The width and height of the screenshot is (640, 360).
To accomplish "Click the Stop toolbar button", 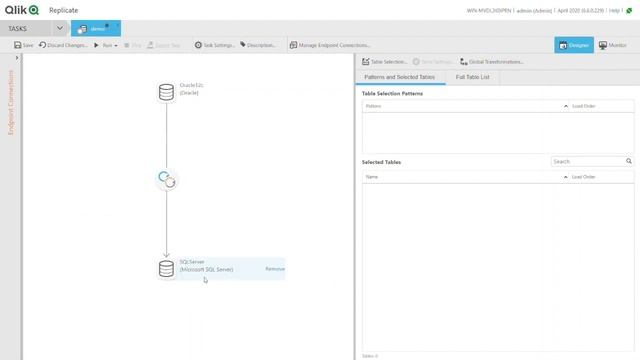I will (133, 45).
